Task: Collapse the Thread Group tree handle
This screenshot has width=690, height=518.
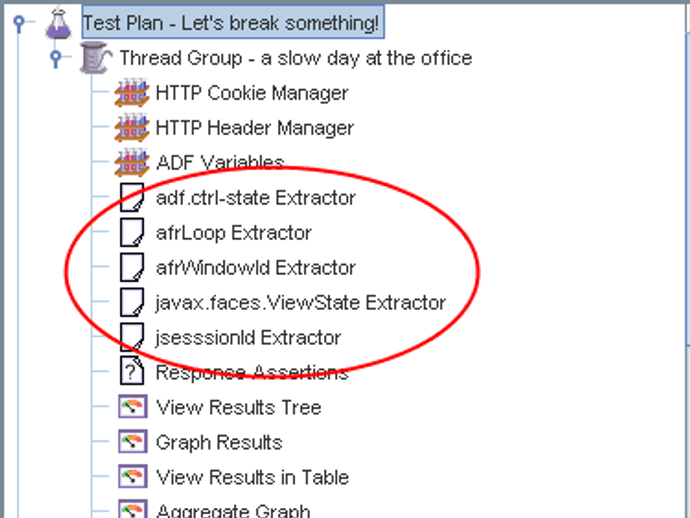Action: click(57, 58)
